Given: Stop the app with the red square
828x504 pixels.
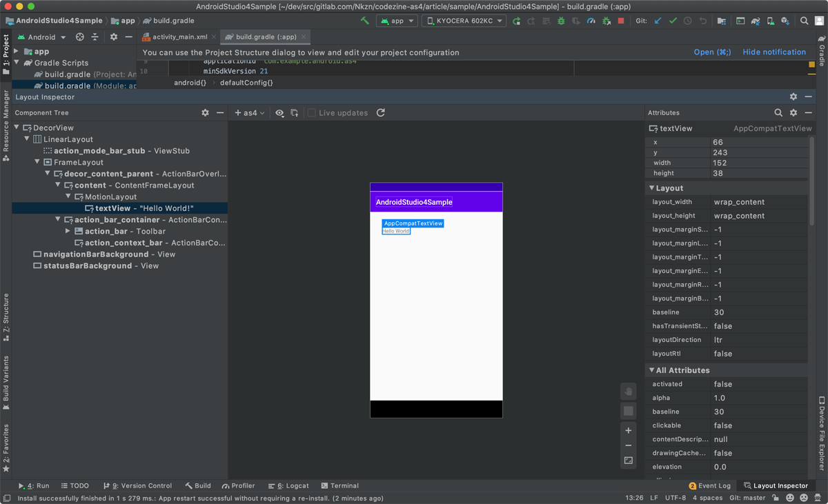Looking at the screenshot, I should 621,21.
